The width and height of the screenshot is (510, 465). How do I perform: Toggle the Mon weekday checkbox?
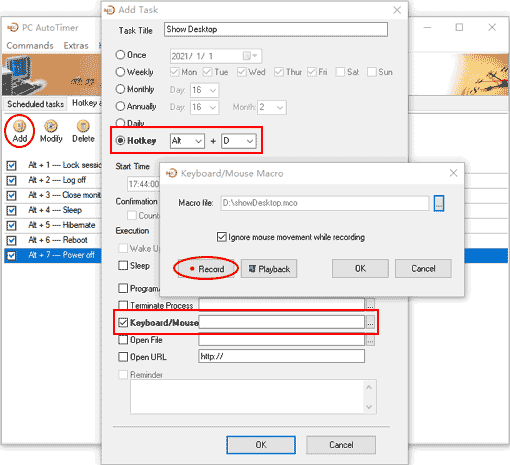pos(174,72)
